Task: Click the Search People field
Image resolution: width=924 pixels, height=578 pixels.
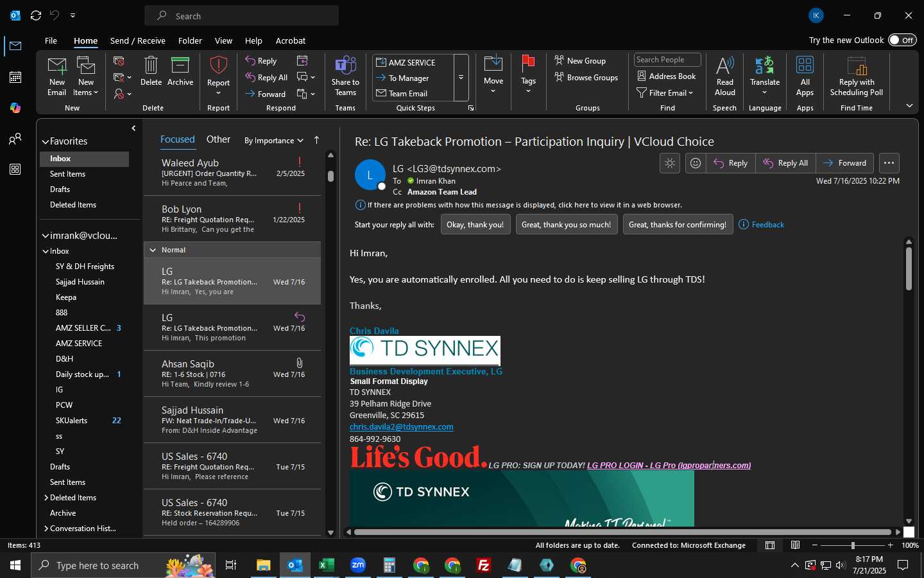Action: pyautogui.click(x=667, y=60)
